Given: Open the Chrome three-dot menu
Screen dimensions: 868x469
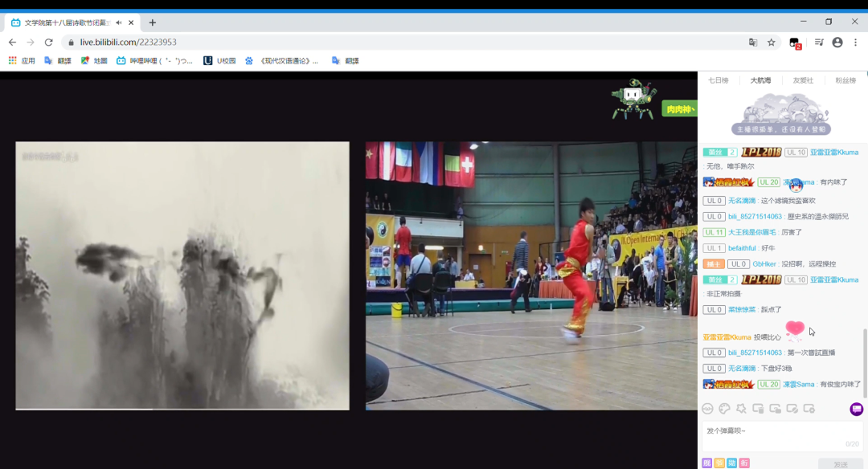Looking at the screenshot, I should pyautogui.click(x=855, y=43).
